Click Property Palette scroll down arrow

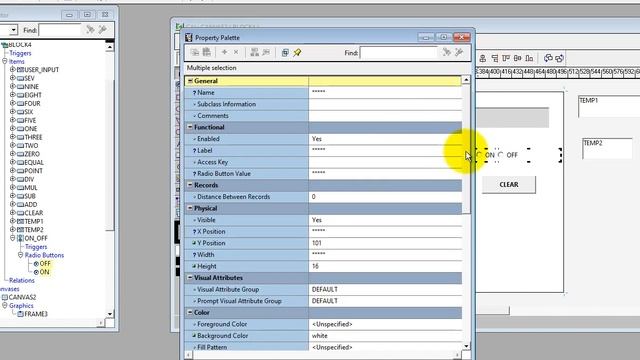point(466,346)
